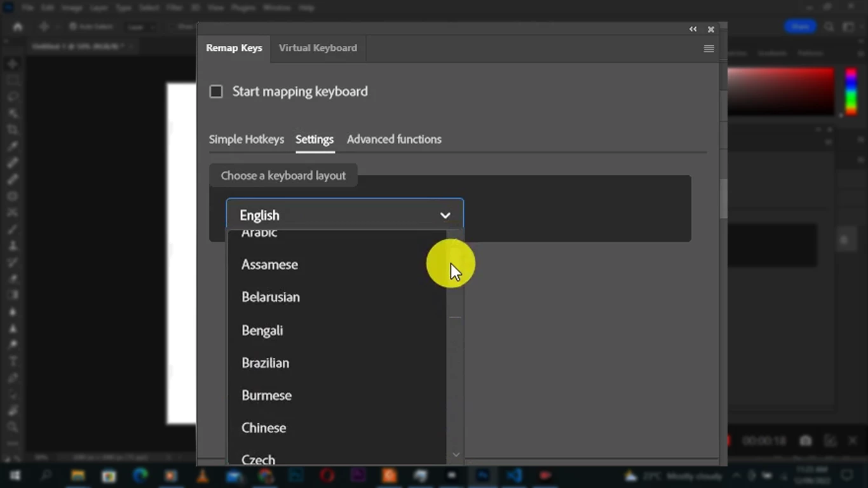Enable Start mapping keyboard checkbox

pos(216,91)
